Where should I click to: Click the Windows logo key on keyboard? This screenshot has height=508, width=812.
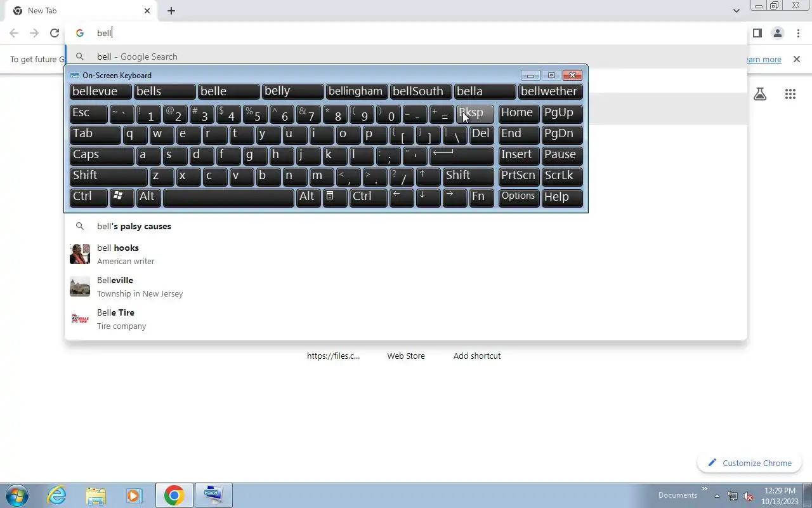click(x=122, y=197)
